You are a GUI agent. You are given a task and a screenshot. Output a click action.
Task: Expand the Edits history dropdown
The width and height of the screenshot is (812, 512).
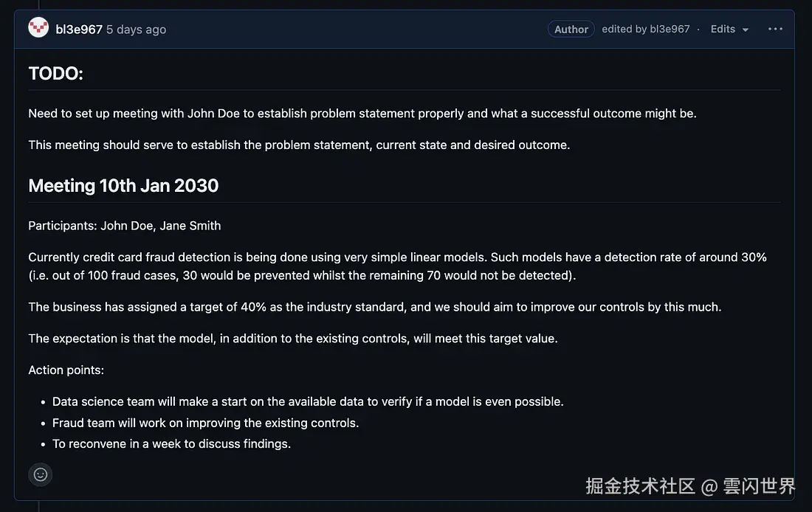729,30
